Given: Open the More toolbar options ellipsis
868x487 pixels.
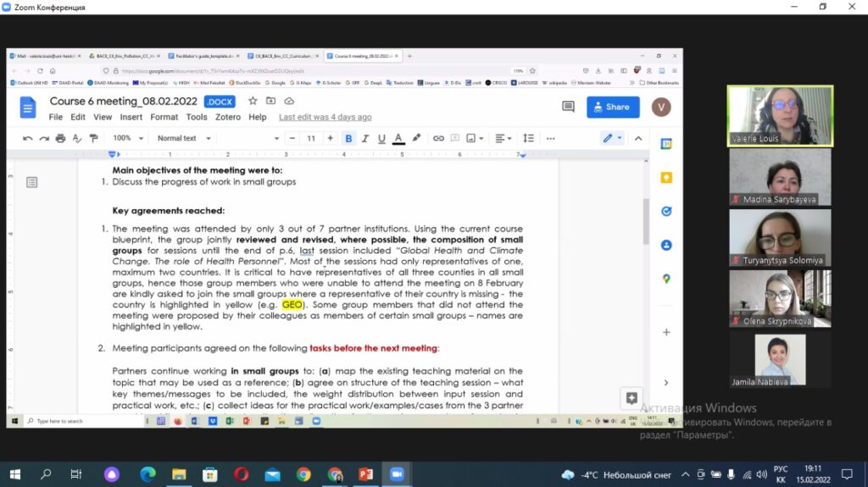Looking at the screenshot, I should 550,138.
